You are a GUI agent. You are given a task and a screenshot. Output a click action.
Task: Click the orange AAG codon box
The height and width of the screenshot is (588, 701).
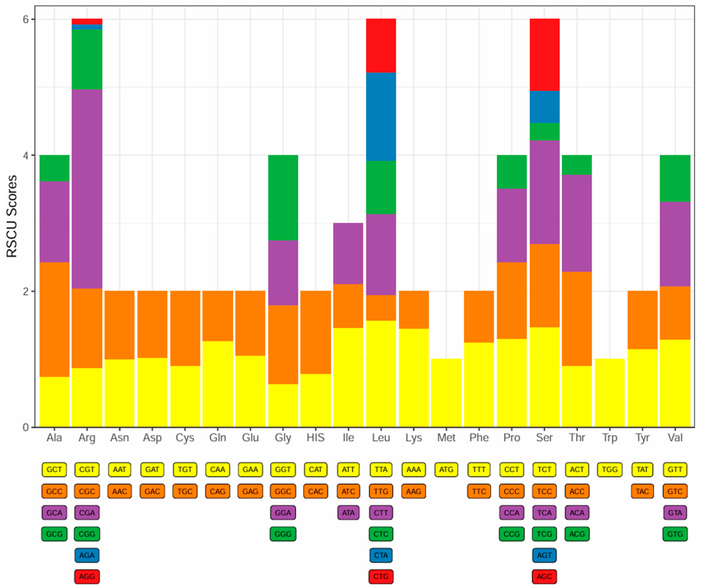[x=413, y=491]
